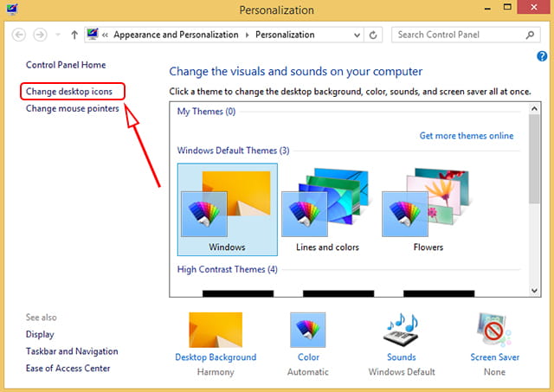This screenshot has width=554, height=392.
Task: Click the Desktop Background text link
Action: [x=216, y=357]
